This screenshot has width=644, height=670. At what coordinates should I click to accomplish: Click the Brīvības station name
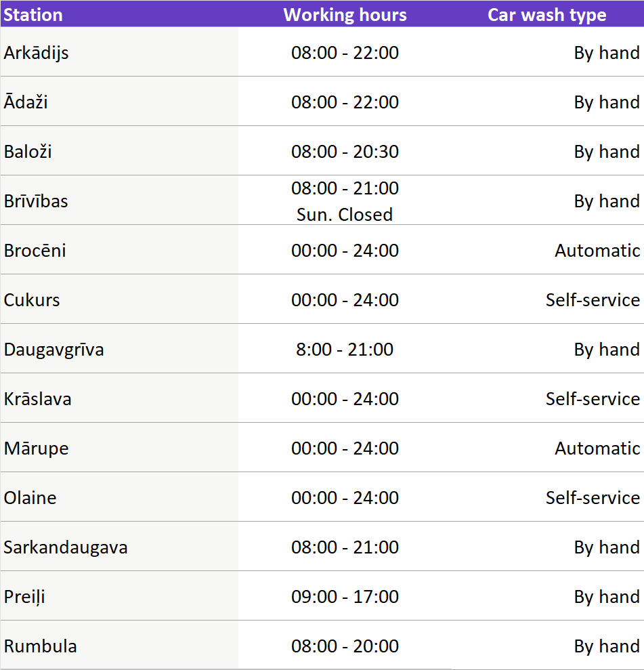coord(36,201)
